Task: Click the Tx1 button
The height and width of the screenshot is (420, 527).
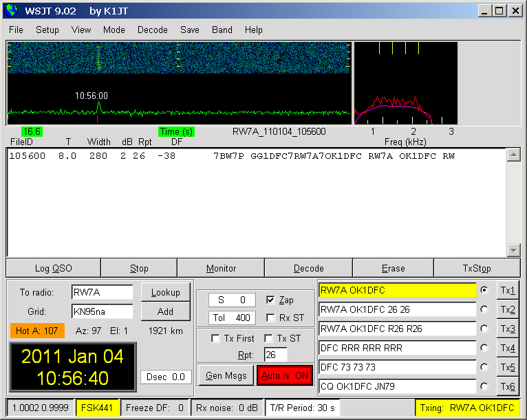Action: point(508,290)
